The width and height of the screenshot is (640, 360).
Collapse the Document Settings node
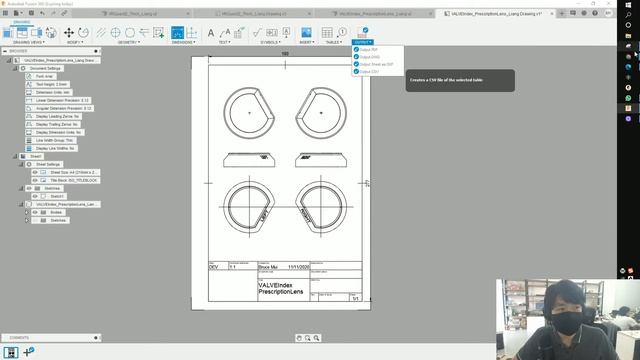pyautogui.click(x=15, y=68)
